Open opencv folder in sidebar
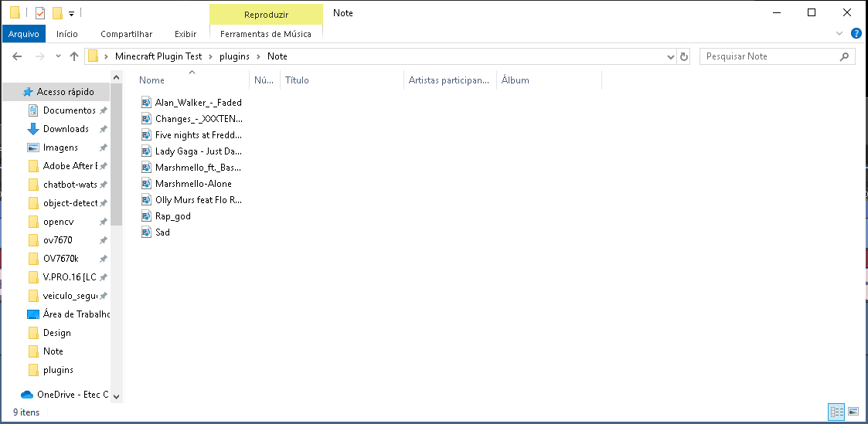The height and width of the screenshot is (424, 868). pos(58,222)
